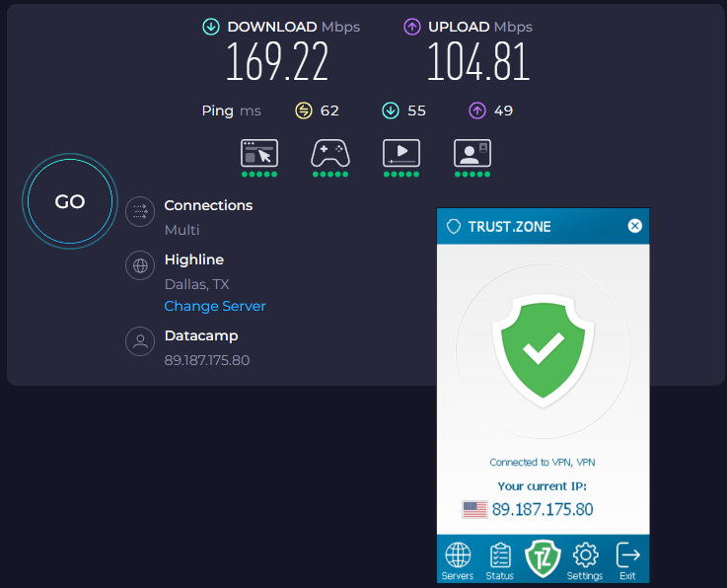The height and width of the screenshot is (588, 727).
Task: Click the globe icon next to Highline
Action: [140, 265]
